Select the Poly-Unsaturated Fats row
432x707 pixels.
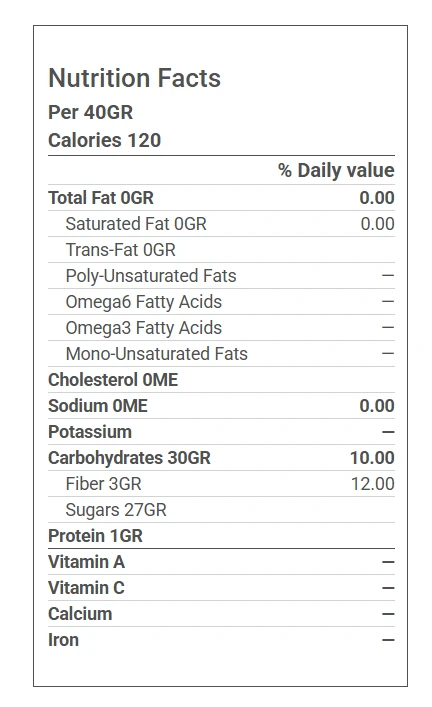[x=221, y=275]
